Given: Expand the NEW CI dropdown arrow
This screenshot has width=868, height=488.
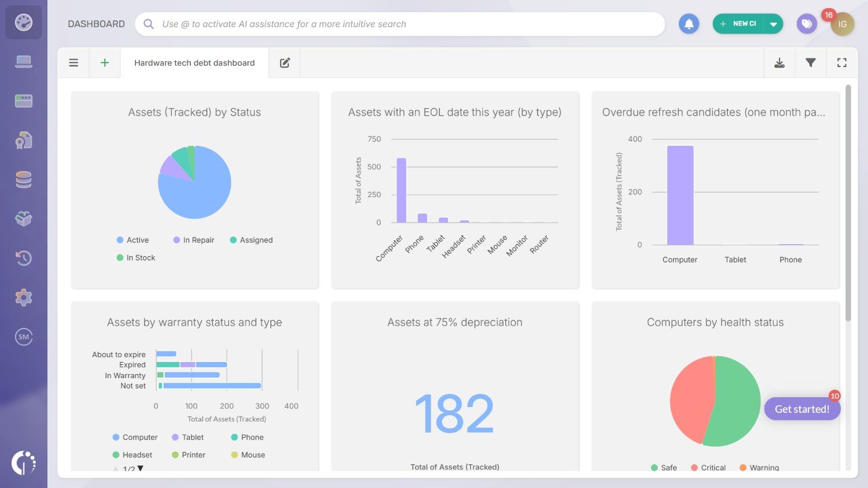Looking at the screenshot, I should tap(774, 24).
